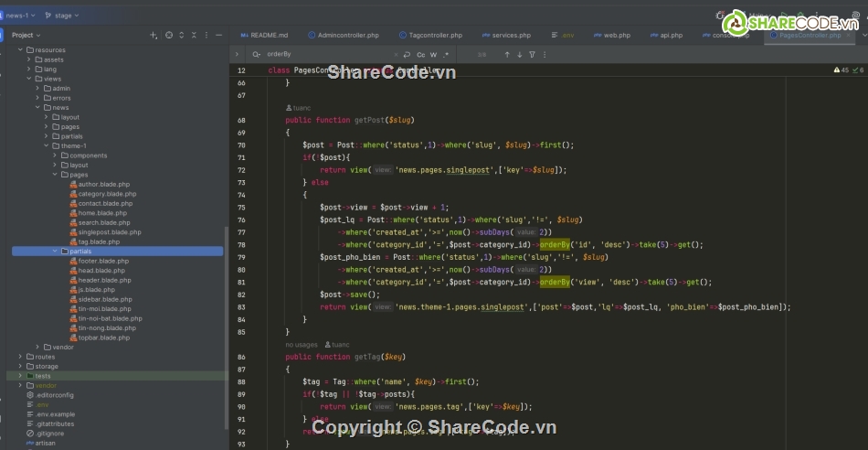Open author.blade.php in project tree
Viewport: 868px width, 450px height.
tap(103, 185)
